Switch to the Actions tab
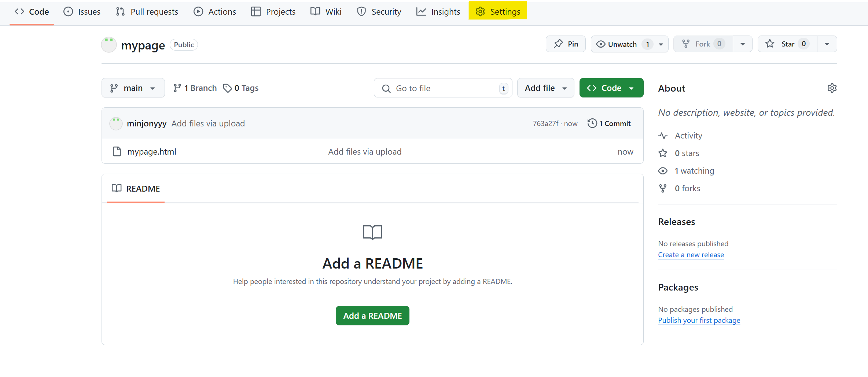Image resolution: width=868 pixels, height=377 pixels. (x=215, y=12)
